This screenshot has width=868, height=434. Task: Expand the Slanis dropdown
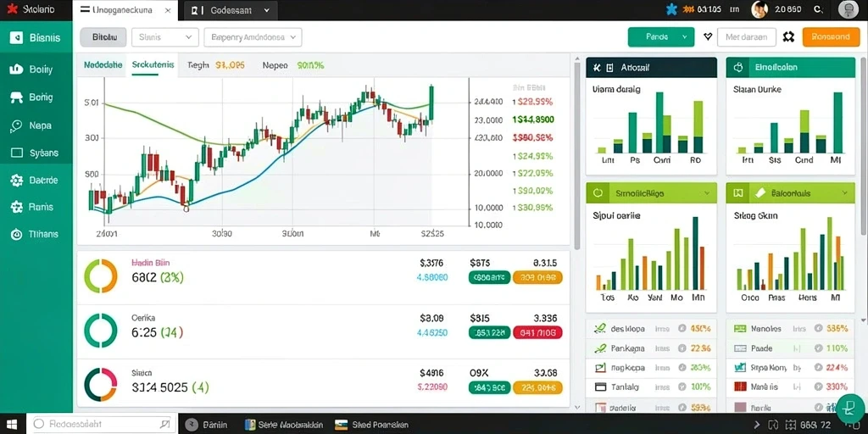pos(165,37)
